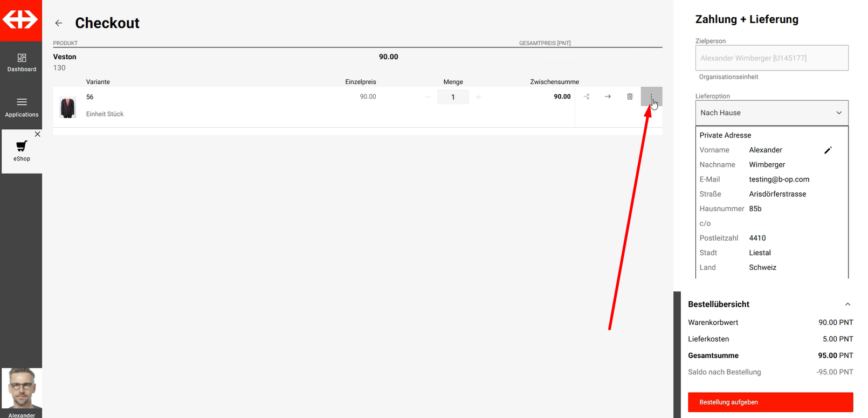Go back using the arrow beside Checkout
The width and height of the screenshot is (868, 418).
point(59,23)
